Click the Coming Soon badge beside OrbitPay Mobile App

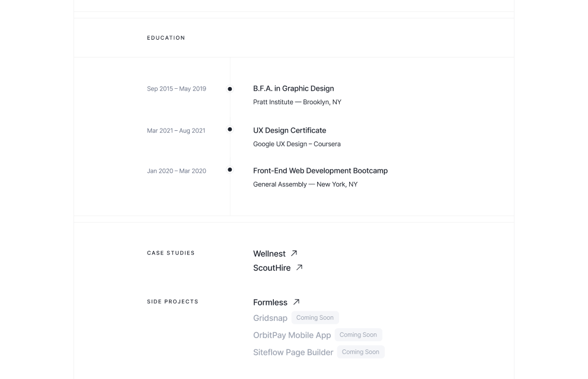point(358,335)
